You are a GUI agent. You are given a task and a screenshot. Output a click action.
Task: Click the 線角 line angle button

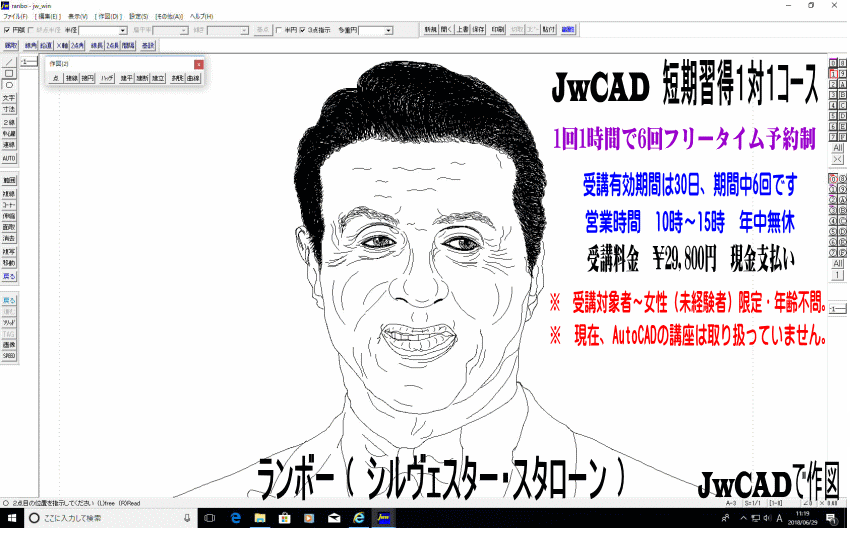(x=30, y=46)
